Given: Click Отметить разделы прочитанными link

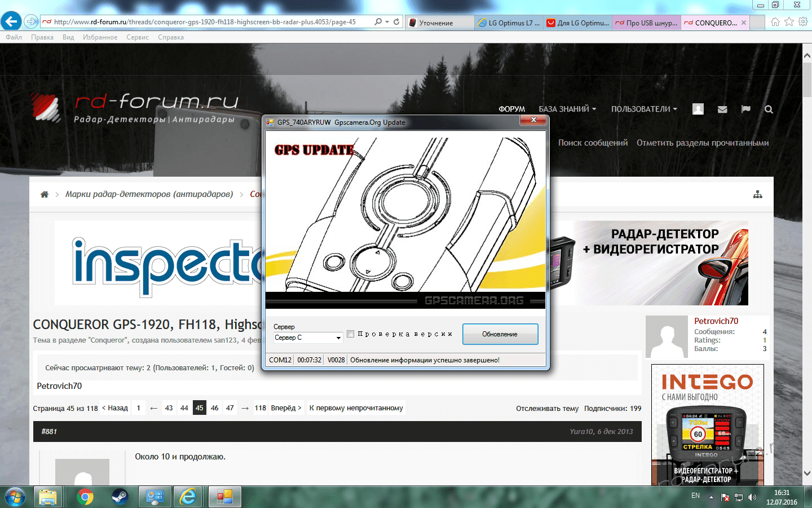Looking at the screenshot, I should click(x=703, y=143).
